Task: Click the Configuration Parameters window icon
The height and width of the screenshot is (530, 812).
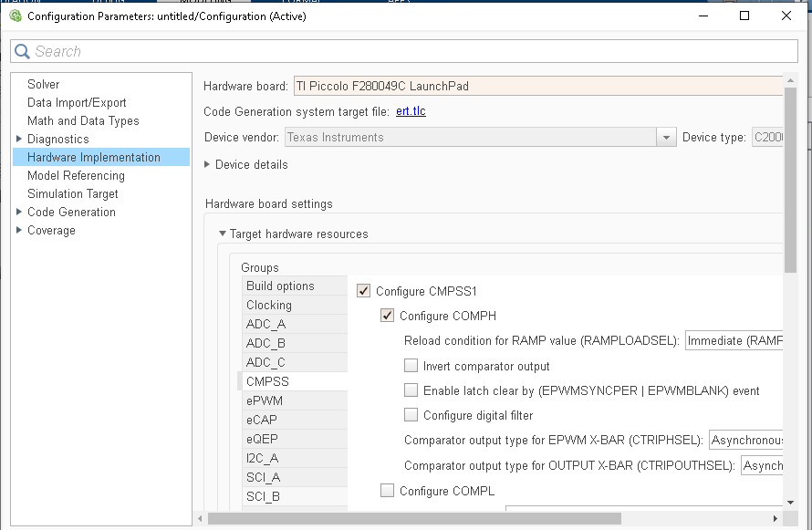Action: pyautogui.click(x=15, y=16)
